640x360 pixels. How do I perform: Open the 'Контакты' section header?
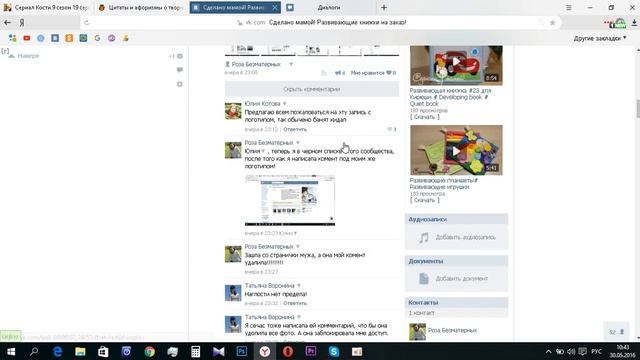456,302
